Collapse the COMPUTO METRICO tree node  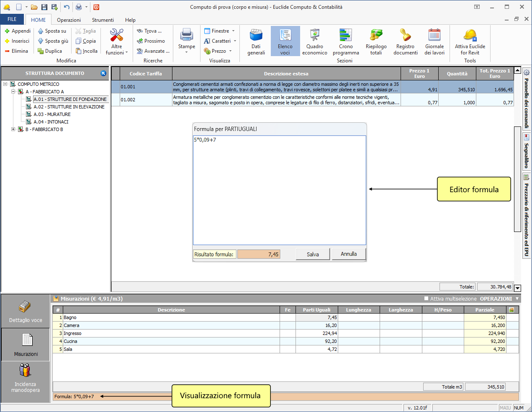click(5, 84)
